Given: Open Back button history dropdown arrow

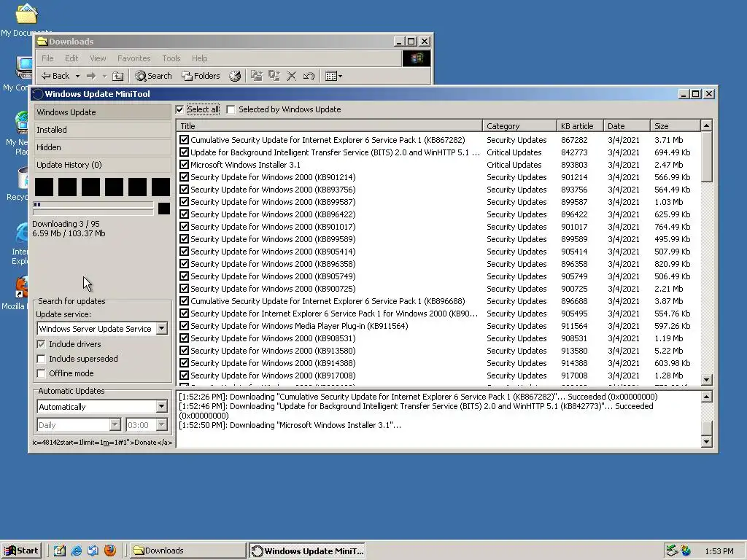Looking at the screenshot, I should coord(77,76).
